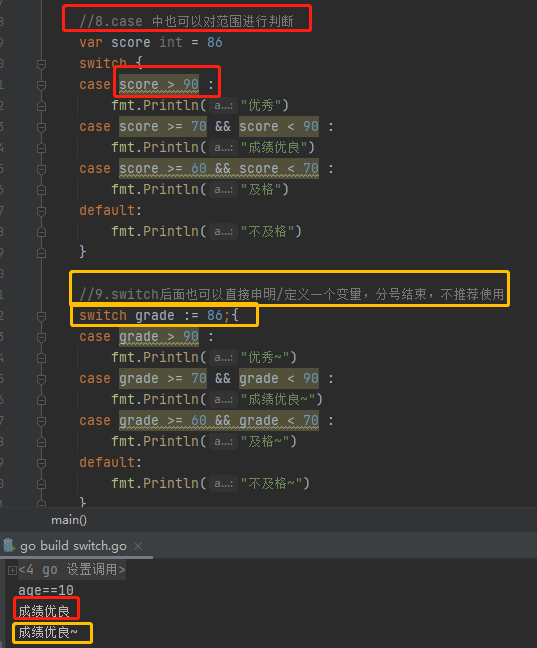Click the a...: parameter hint before "优秀"
The height and width of the screenshot is (648, 537).
223,106
